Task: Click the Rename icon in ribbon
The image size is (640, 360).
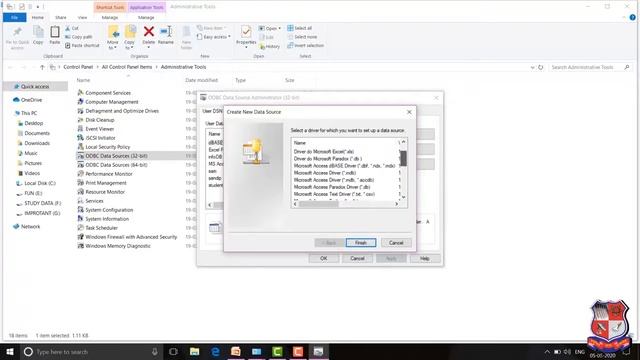Action: pyautogui.click(x=166, y=32)
